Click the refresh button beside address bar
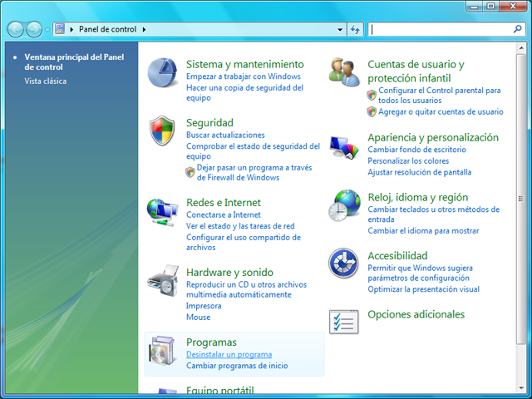The width and height of the screenshot is (532, 399). 356,30
